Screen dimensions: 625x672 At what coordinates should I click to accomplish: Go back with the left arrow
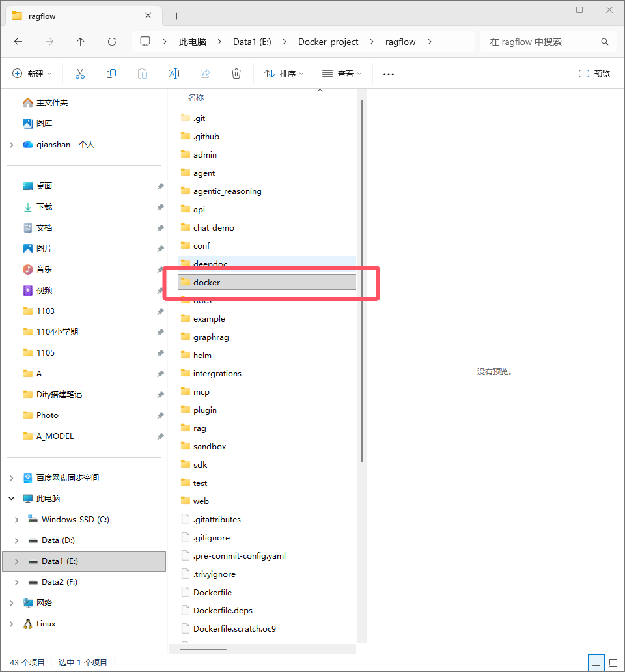click(x=18, y=42)
